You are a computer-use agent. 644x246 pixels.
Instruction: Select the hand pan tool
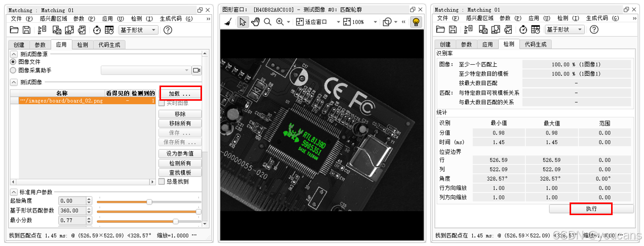coord(255,22)
